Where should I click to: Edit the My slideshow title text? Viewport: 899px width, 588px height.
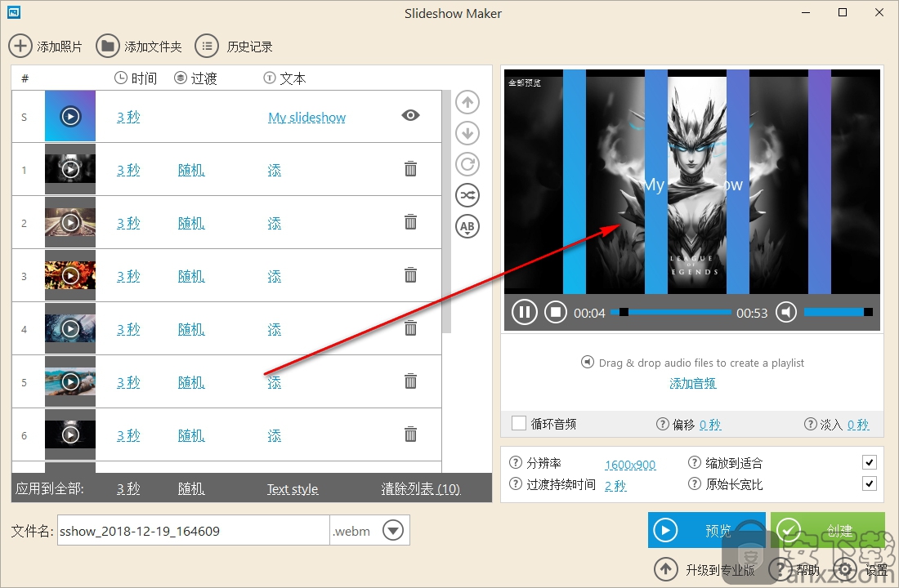pos(306,118)
